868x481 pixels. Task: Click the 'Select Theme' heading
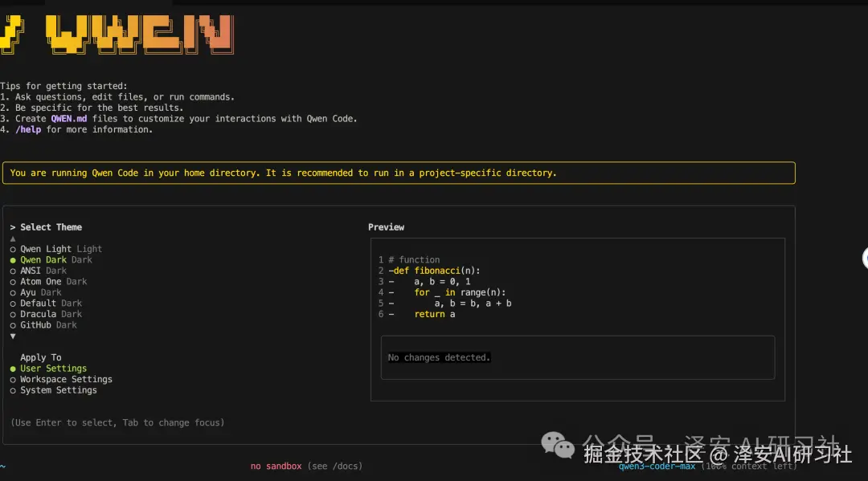(x=51, y=227)
